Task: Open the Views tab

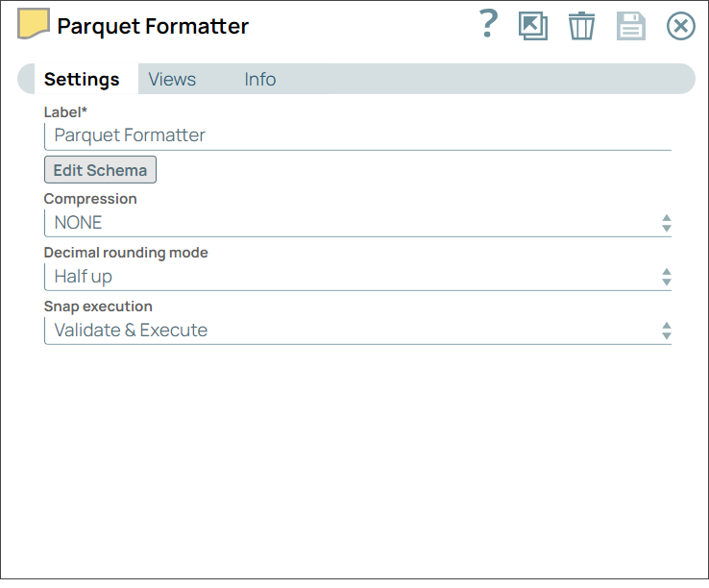Action: point(172,80)
